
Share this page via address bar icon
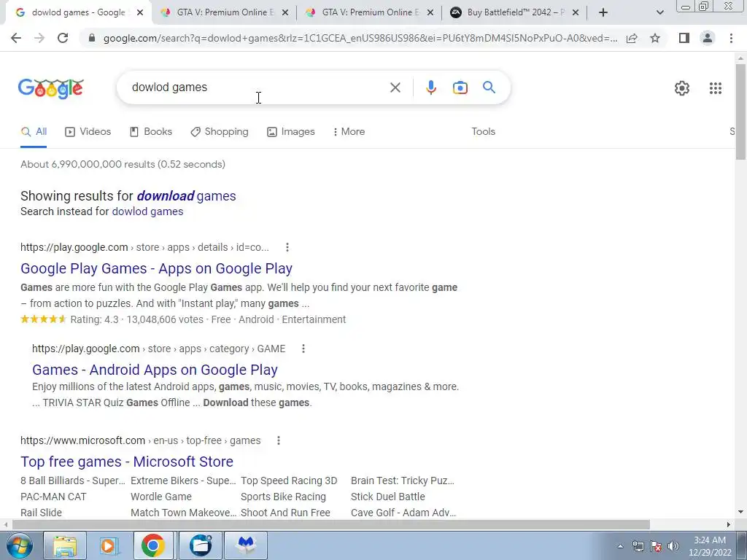(x=632, y=38)
